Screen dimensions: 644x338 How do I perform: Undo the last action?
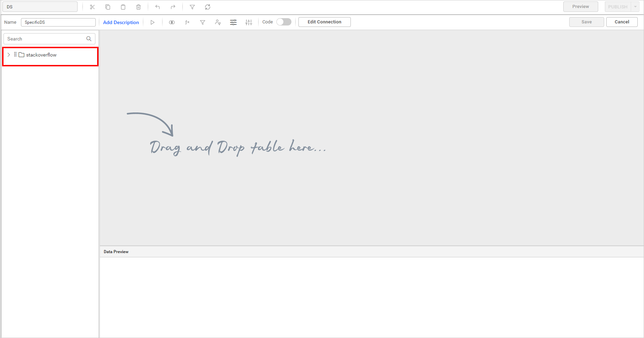point(158,7)
